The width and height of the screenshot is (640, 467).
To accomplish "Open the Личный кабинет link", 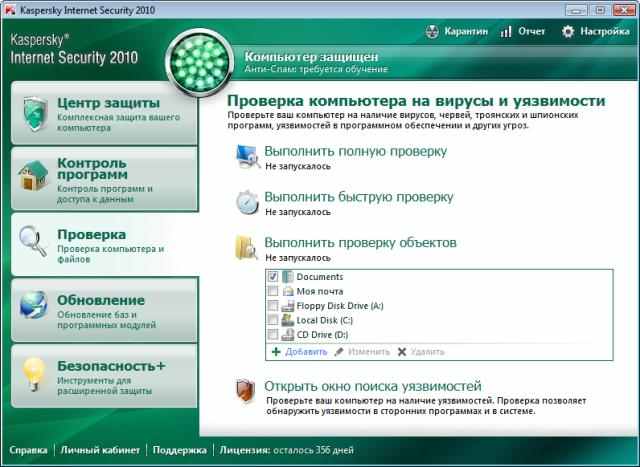I will pyautogui.click(x=100, y=450).
